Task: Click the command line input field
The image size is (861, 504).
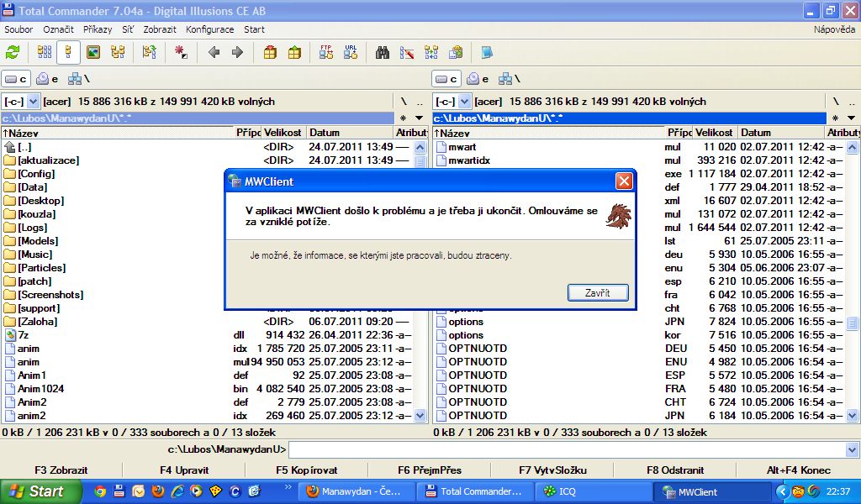Action: tap(568, 450)
